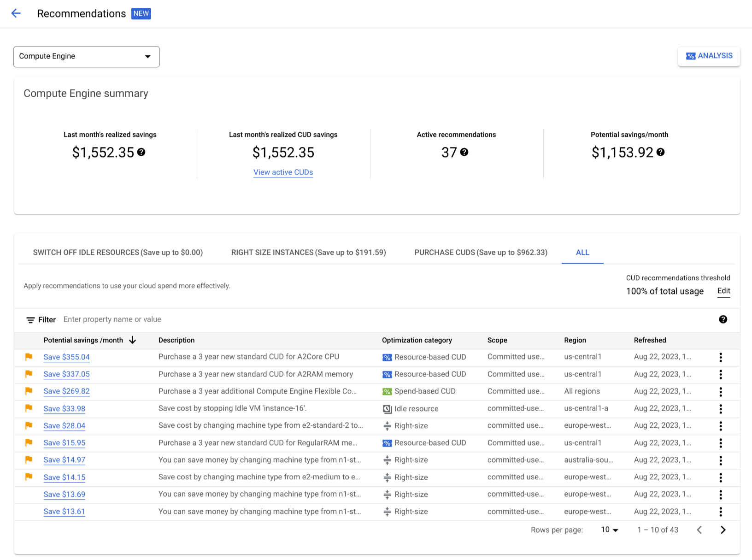Screen dimensions: 752x560
Task: Open the Save $337.05 recommendation
Action: click(67, 374)
